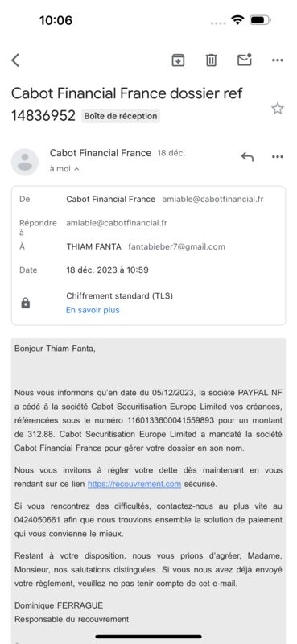Open the "En savoir plus" link
Image resolution: width=297 pixels, height=644 pixels.
(x=93, y=310)
